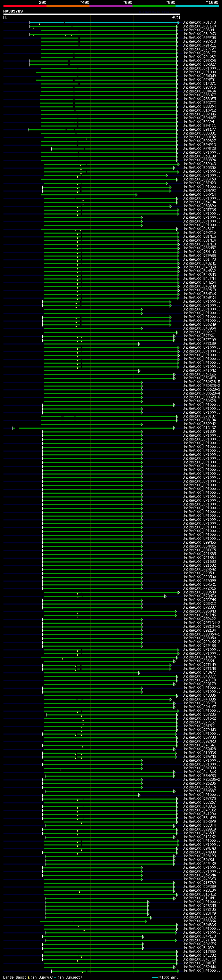Open hit UniRef100_A9RFD8
This screenshot has width=222, height=980.
[199, 38]
